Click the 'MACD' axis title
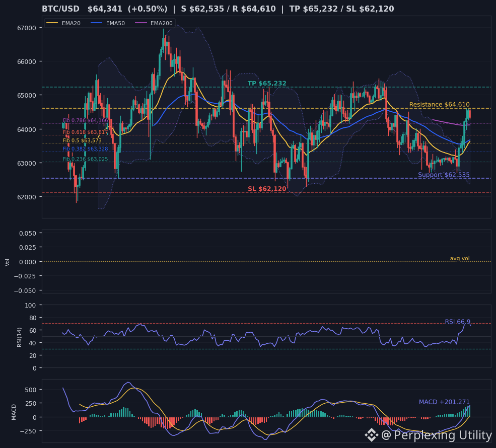Viewport: 496px width, 448px height. [14, 412]
